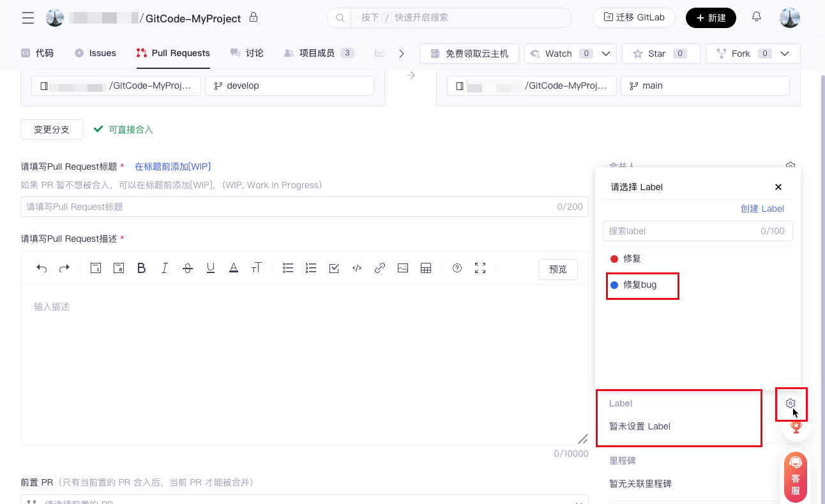Screen dimensions: 825x504
Task: Open the text color picker tool
Action: click(234, 269)
